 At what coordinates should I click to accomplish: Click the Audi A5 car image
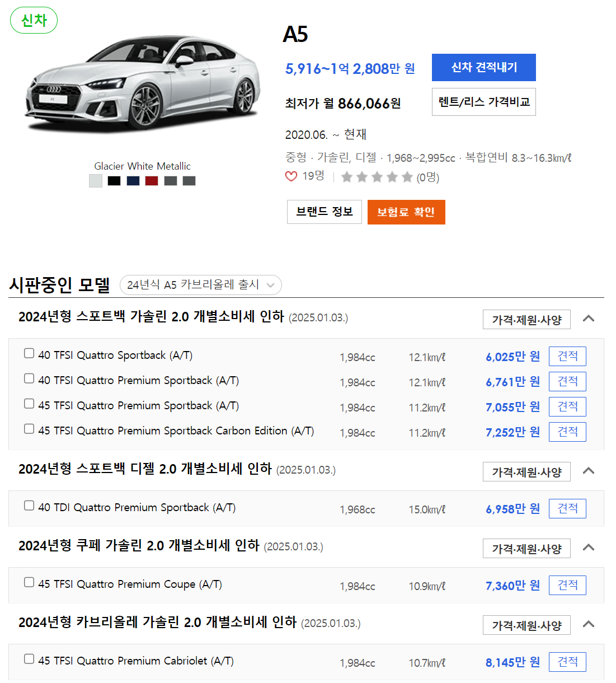tap(142, 84)
